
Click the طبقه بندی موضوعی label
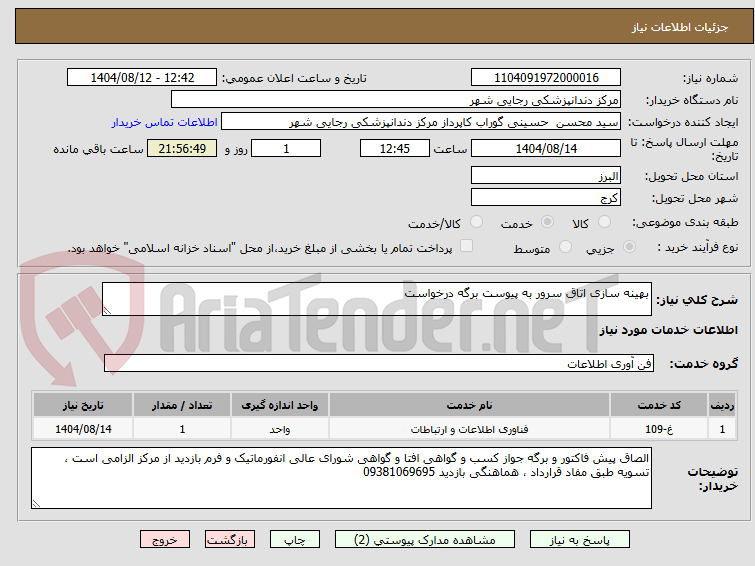pos(685,222)
